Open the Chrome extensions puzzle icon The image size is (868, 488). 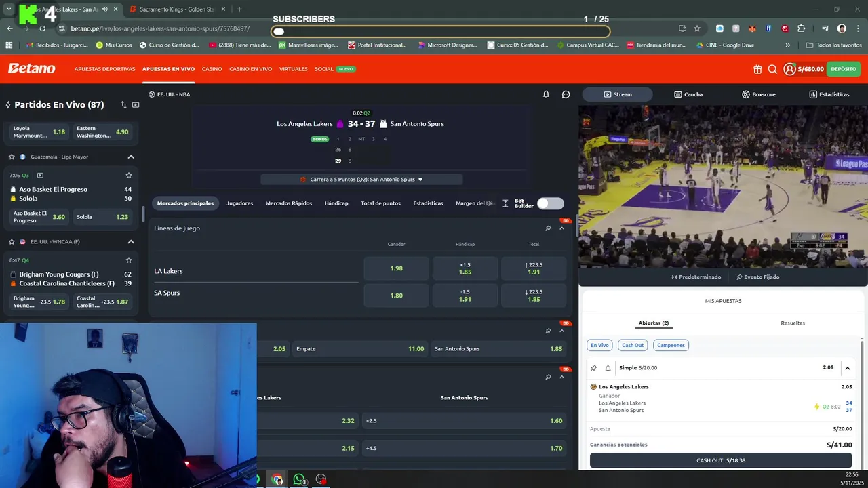[x=802, y=28]
